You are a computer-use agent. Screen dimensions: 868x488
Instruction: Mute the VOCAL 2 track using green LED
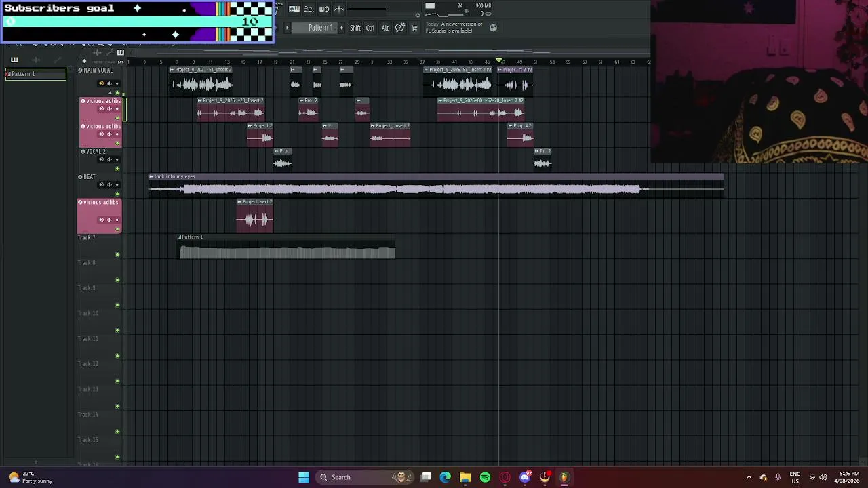point(117,169)
